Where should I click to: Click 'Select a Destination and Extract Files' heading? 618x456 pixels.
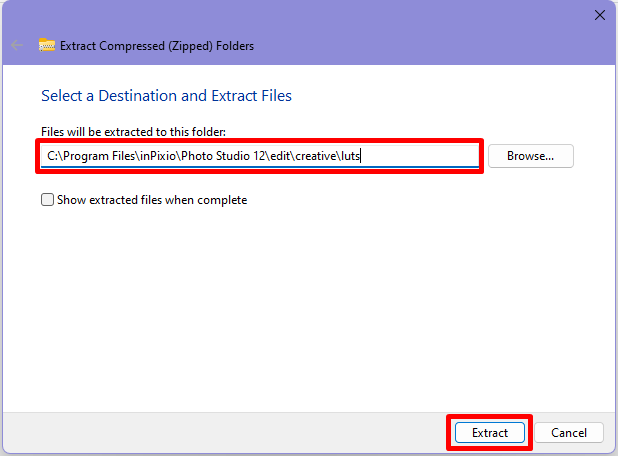click(x=166, y=96)
